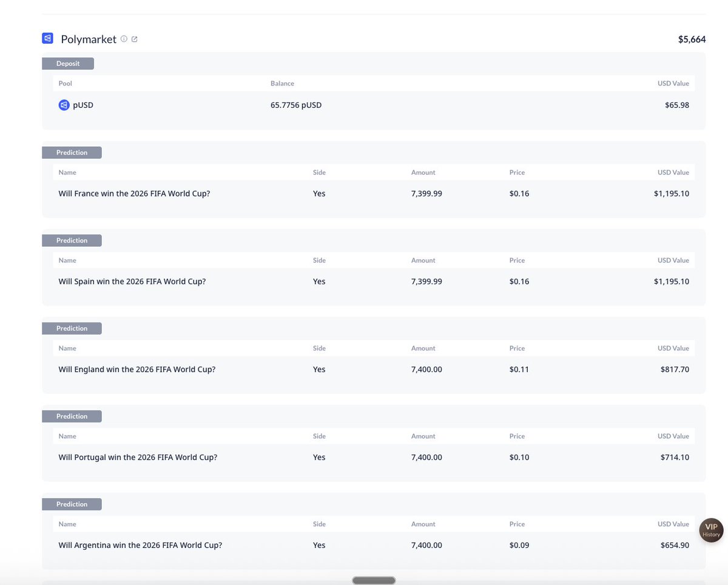The width and height of the screenshot is (728, 585).
Task: Click the France table's Name header
Action: [67, 172]
